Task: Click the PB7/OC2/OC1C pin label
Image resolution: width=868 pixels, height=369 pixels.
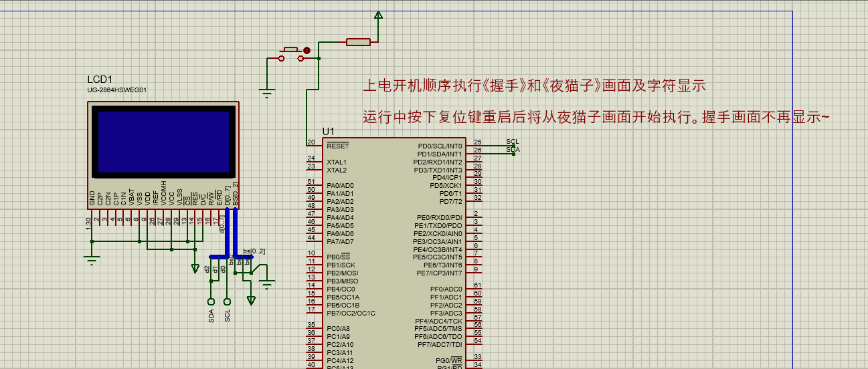Action: [351, 313]
